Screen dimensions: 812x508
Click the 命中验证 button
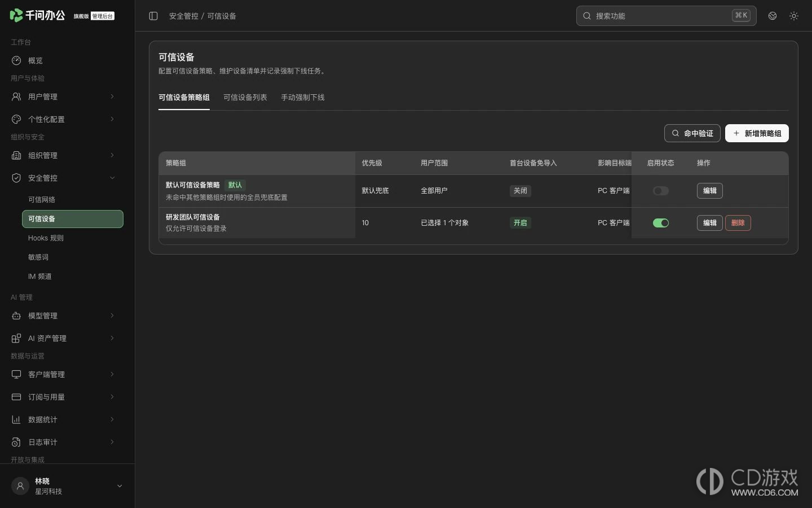click(692, 133)
